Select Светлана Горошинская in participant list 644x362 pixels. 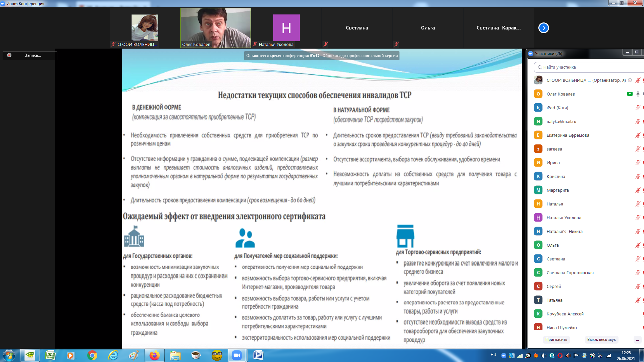570,273
